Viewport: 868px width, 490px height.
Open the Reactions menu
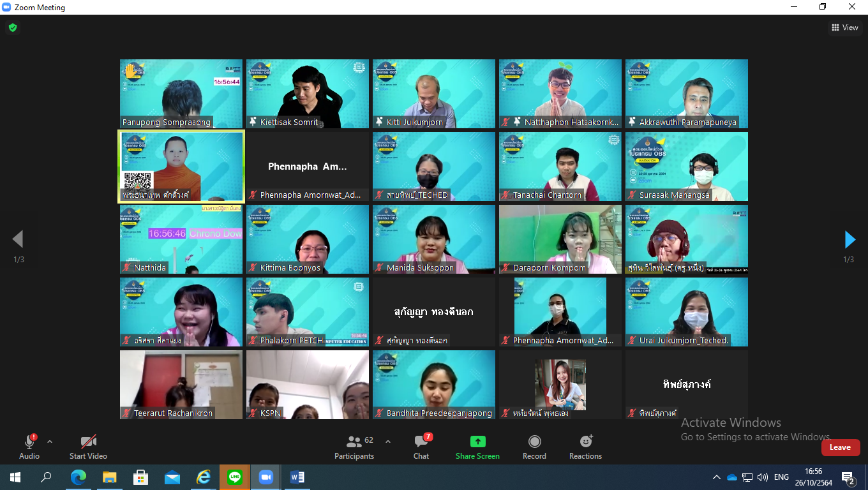[x=585, y=447]
